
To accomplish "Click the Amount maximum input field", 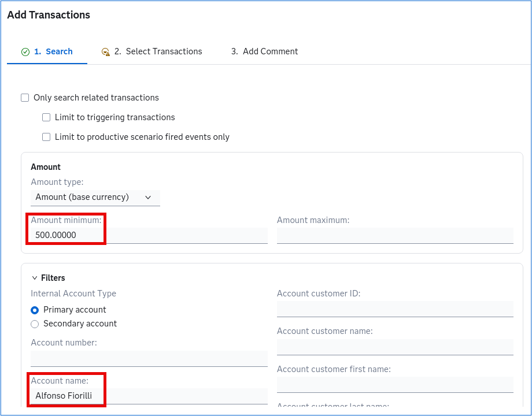I will point(395,235).
